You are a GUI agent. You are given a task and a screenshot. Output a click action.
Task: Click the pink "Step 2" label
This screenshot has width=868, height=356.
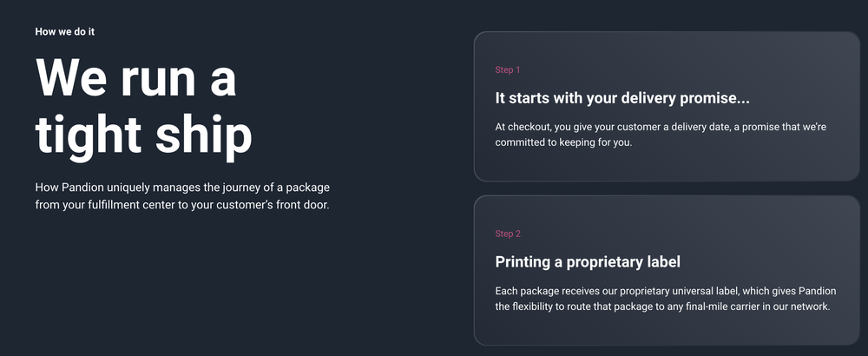(508, 234)
